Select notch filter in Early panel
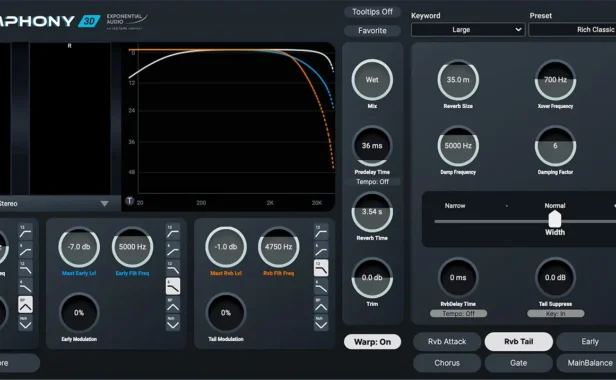This screenshot has width=616, height=380. click(173, 323)
